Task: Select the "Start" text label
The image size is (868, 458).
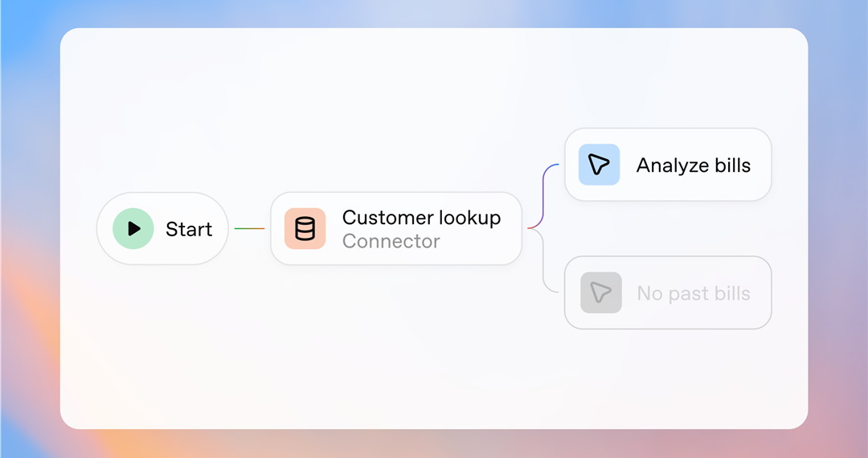Action: (x=189, y=230)
